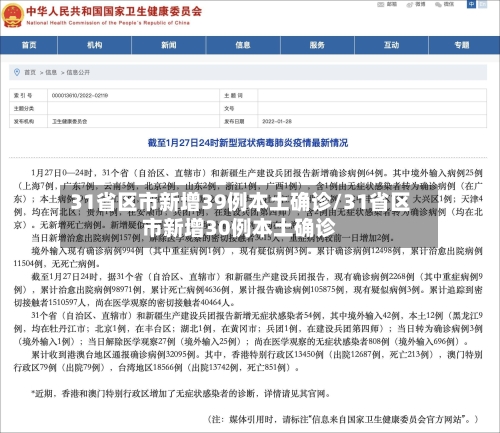Click the line starting 当日新增治愈出院病例157例
Screen dimensions: 500x433
click(213, 238)
